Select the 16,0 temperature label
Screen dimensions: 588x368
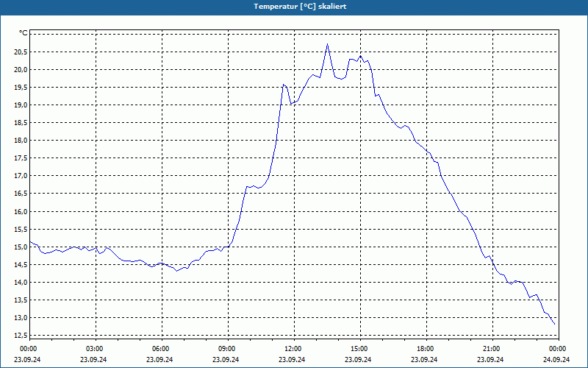pyautogui.click(x=21, y=211)
